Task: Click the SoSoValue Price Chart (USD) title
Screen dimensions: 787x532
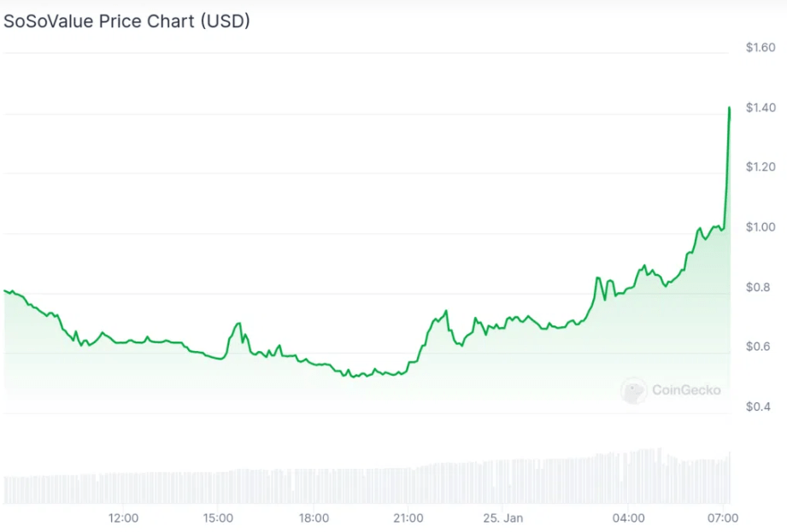Action: 127,22
